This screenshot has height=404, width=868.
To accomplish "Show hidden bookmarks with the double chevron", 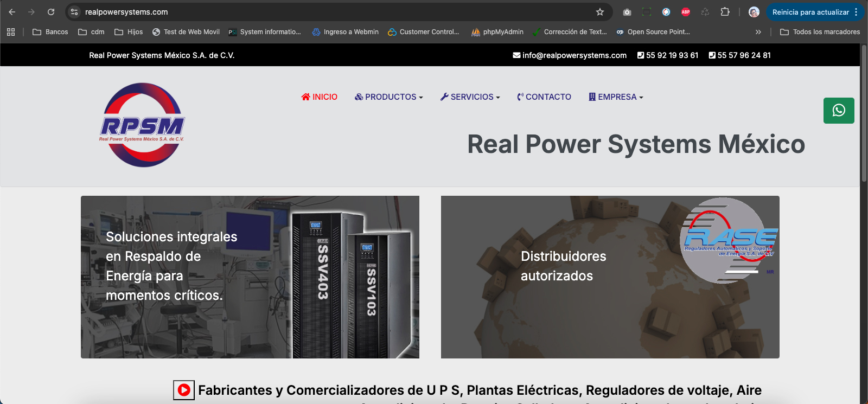I will 758,32.
